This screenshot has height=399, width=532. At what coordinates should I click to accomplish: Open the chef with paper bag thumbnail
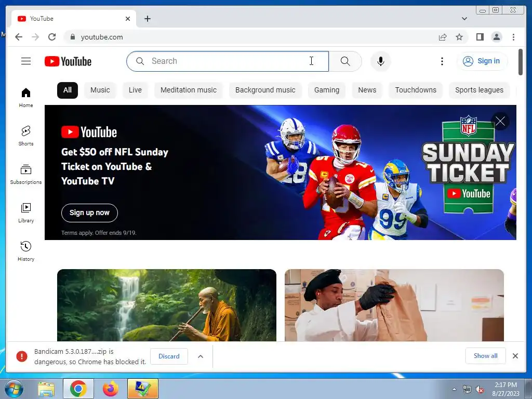394,305
